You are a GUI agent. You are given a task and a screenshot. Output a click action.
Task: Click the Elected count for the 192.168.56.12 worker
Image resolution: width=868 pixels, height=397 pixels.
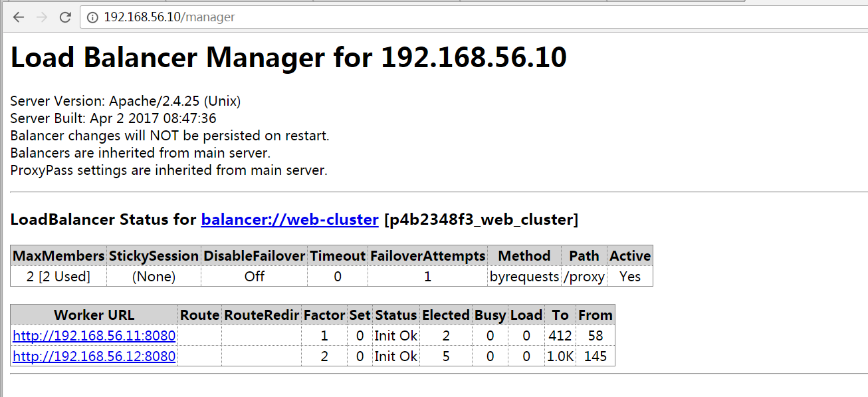[x=445, y=356]
